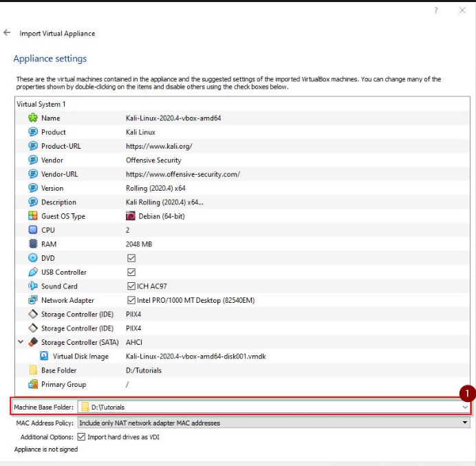Click the Guest OS Type label
This screenshot has height=466, width=476.
coord(63,216)
